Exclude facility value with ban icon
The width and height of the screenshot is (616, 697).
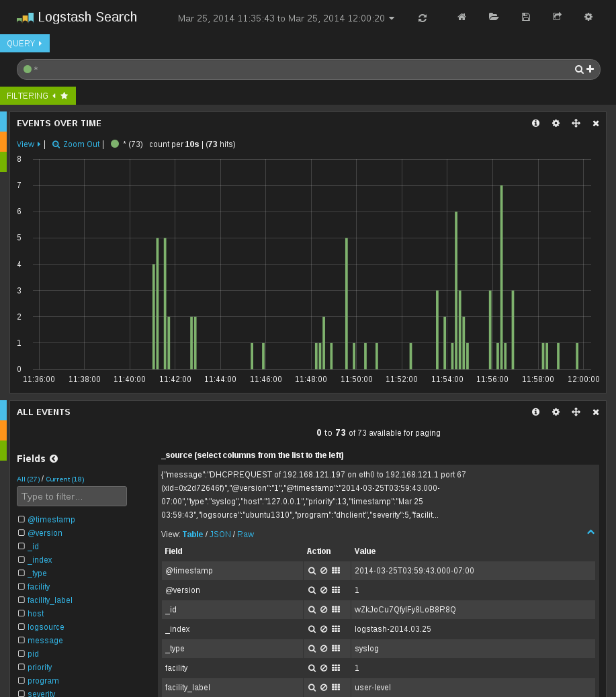pos(324,667)
